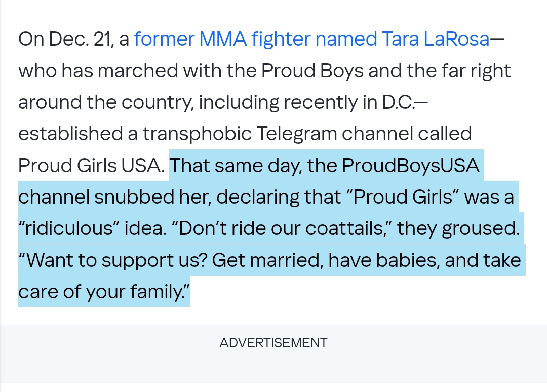Click the highlighted text "Want to support us?"
Image resolution: width=547 pixels, height=392 pixels.
point(113,260)
